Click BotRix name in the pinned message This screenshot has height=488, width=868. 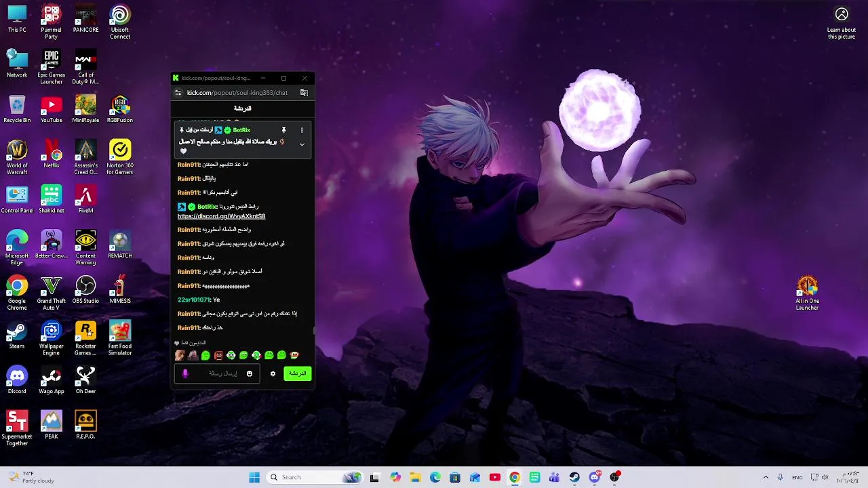pyautogui.click(x=241, y=130)
